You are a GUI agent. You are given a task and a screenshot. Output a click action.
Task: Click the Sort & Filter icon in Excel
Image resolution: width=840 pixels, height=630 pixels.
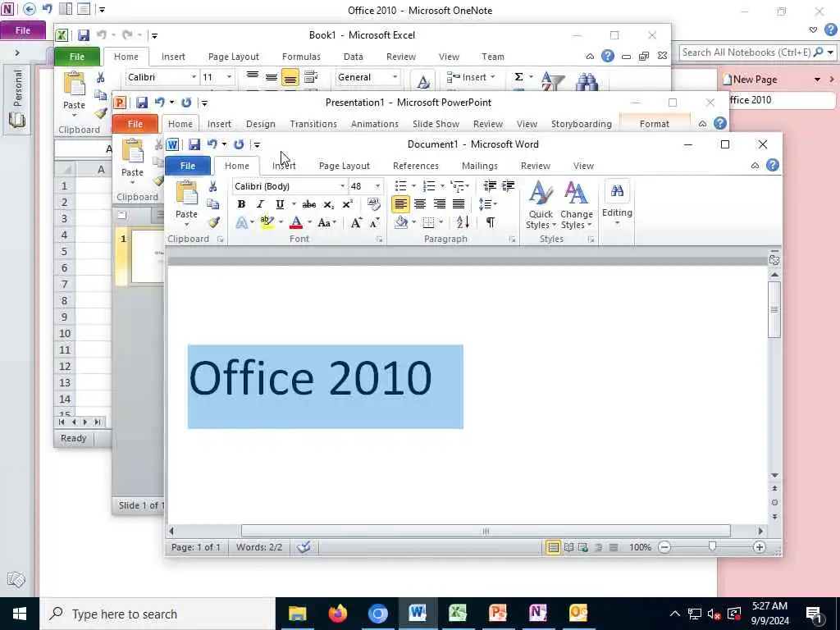(552, 81)
